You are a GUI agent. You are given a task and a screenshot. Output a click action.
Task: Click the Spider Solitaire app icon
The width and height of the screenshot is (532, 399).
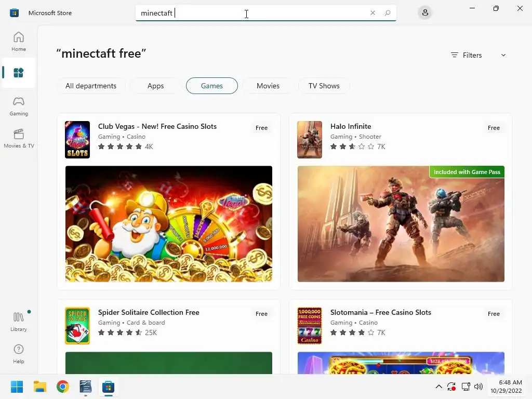[77, 326]
